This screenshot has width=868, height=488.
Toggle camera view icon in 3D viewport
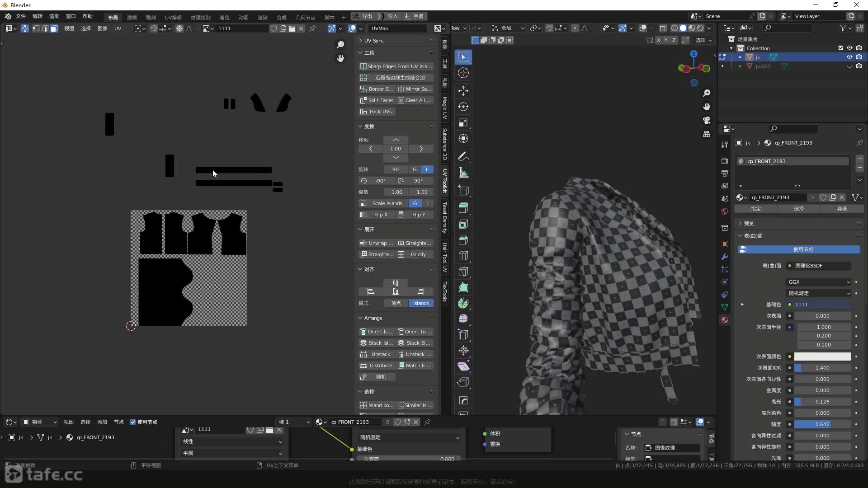(707, 120)
